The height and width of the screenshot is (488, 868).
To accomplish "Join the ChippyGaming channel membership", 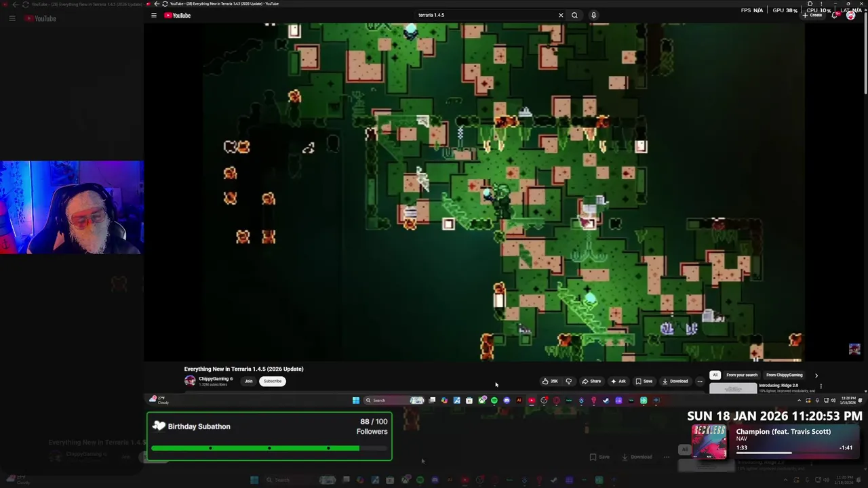I will (248, 381).
